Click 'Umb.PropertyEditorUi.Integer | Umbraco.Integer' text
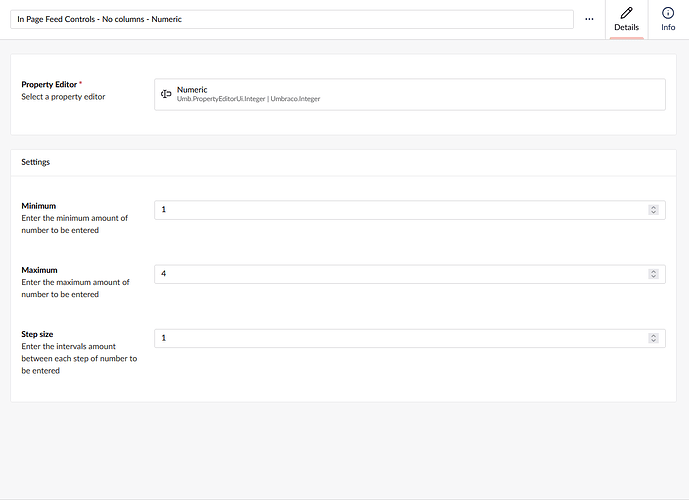 [248, 99]
